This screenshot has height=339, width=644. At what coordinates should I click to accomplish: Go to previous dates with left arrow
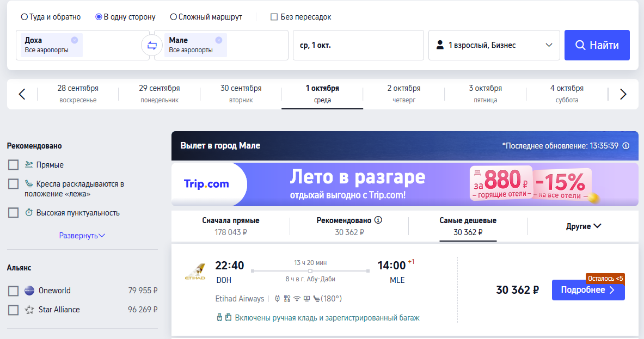[22, 94]
